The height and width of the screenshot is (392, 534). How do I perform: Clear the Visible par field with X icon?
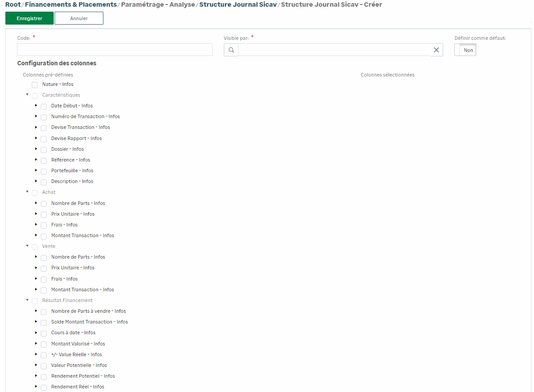click(x=436, y=50)
